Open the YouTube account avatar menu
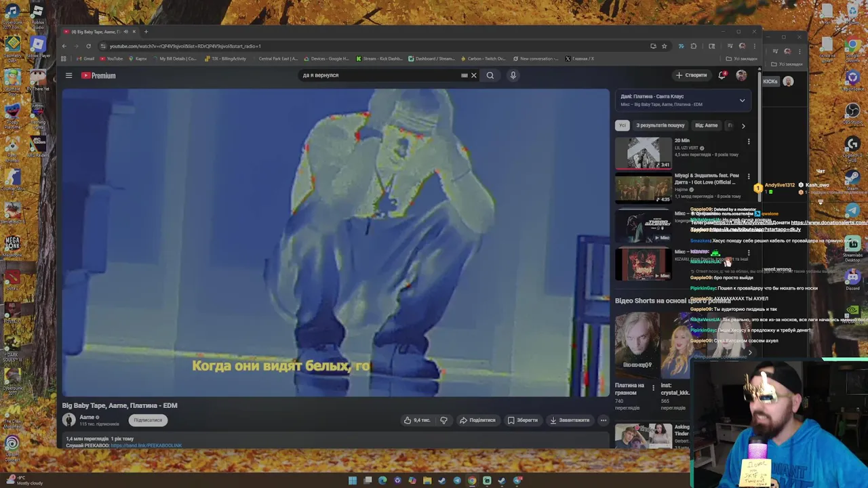Viewport: 868px width, 488px height. [x=741, y=75]
